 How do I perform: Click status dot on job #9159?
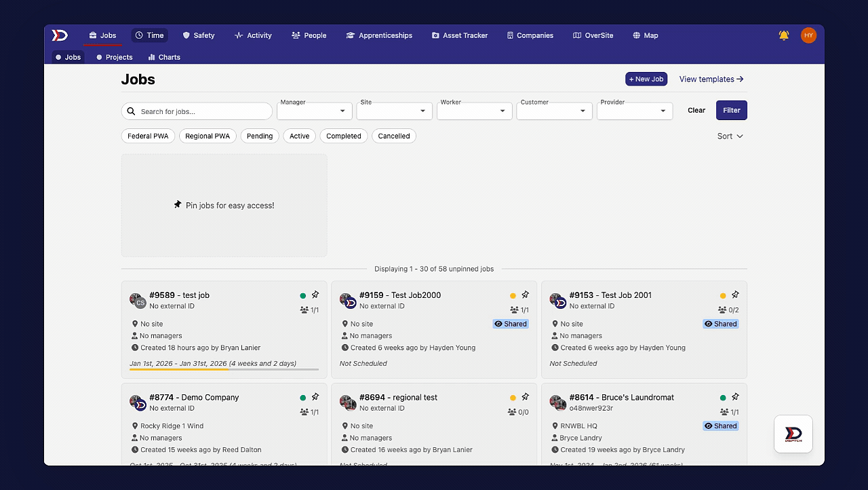click(513, 295)
